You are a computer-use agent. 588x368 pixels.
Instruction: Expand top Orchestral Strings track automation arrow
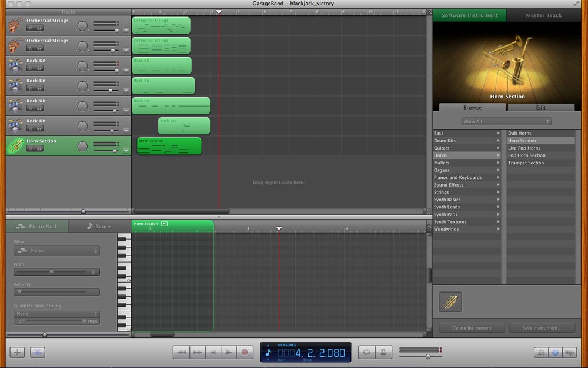[126, 30]
